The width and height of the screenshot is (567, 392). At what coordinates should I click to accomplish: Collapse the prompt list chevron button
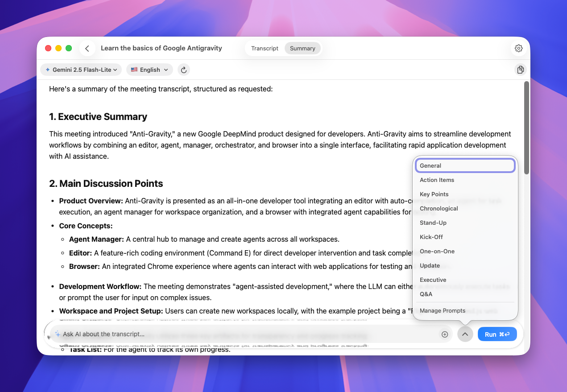point(465,334)
